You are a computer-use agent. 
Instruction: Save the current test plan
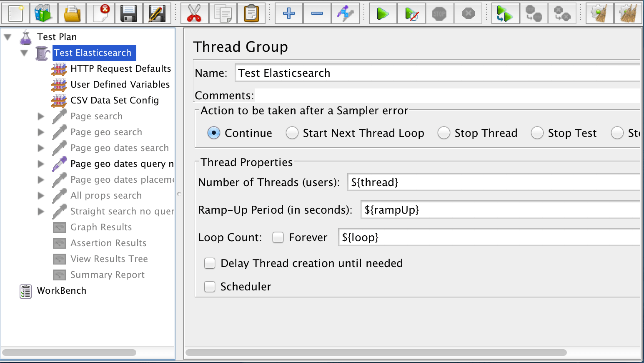tap(129, 13)
